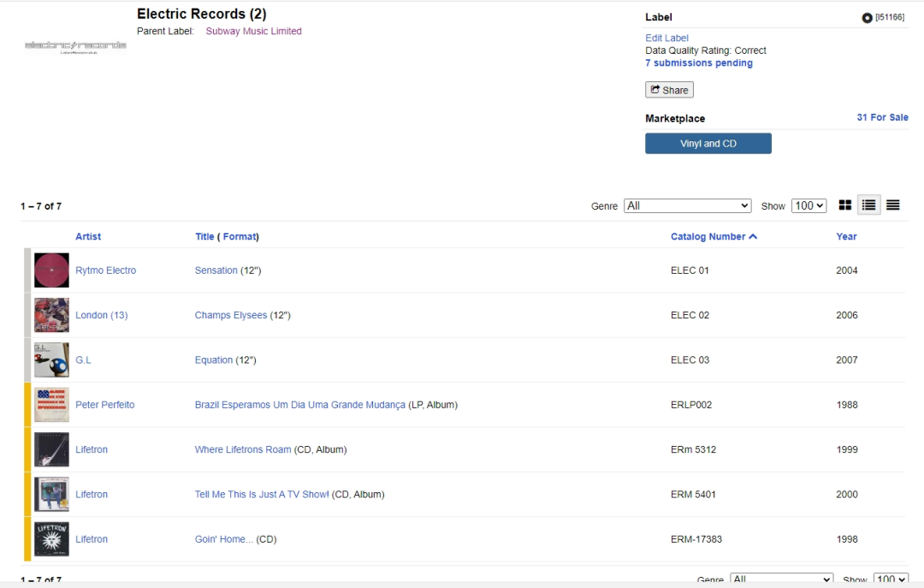The width and height of the screenshot is (924, 588).
Task: Click the year 1988 cell
Action: pos(847,405)
